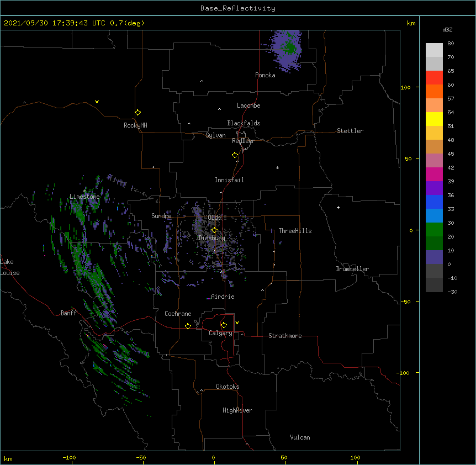This screenshot has height=465, width=476.
Task: Click the RockyMH label
Action: coord(135,125)
